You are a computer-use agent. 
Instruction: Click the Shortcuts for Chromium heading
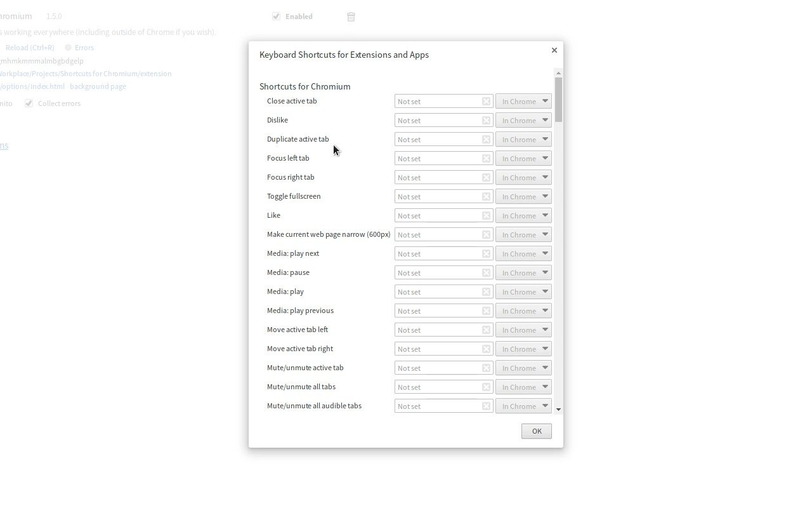pyautogui.click(x=304, y=86)
